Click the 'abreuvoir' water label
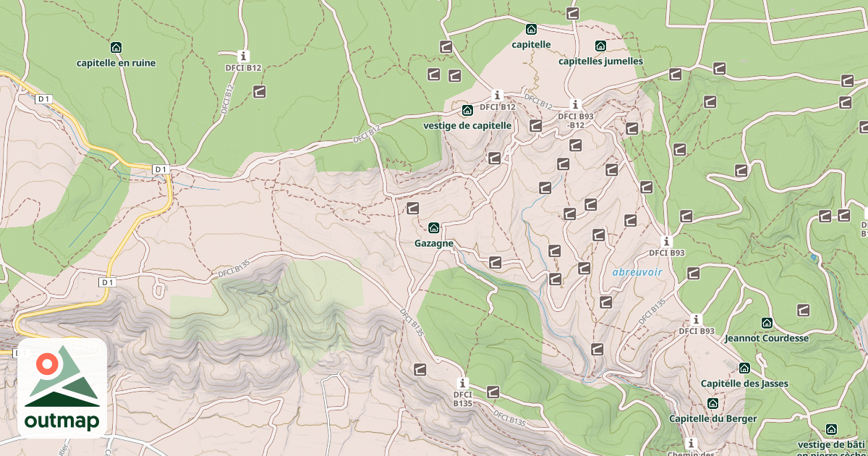This screenshot has width=868, height=456. [637, 272]
